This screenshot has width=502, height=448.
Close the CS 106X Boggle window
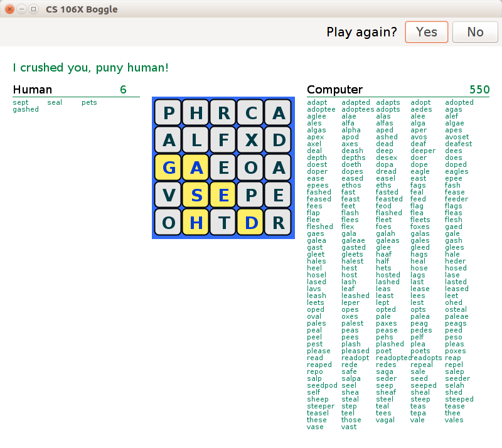[9, 9]
